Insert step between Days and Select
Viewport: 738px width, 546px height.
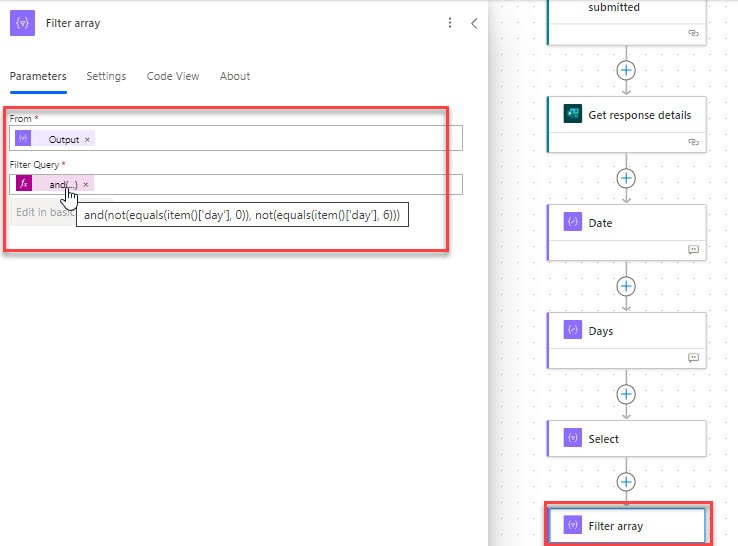(626, 394)
